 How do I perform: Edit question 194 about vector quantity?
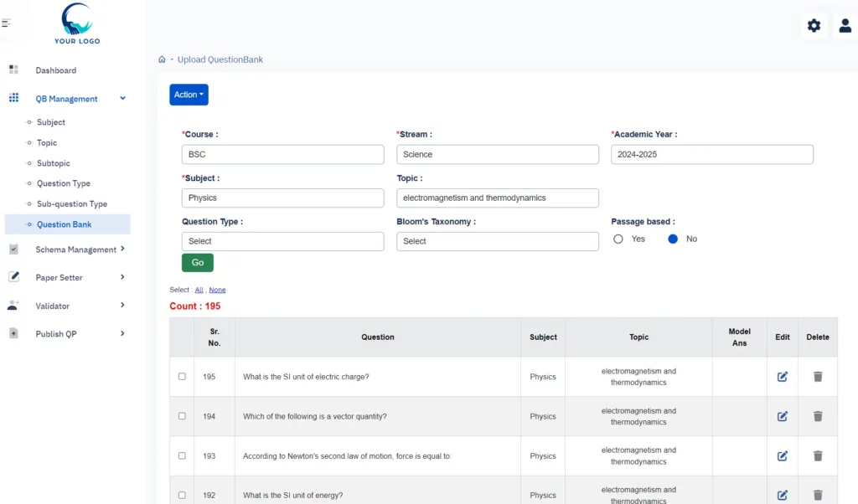pos(782,416)
